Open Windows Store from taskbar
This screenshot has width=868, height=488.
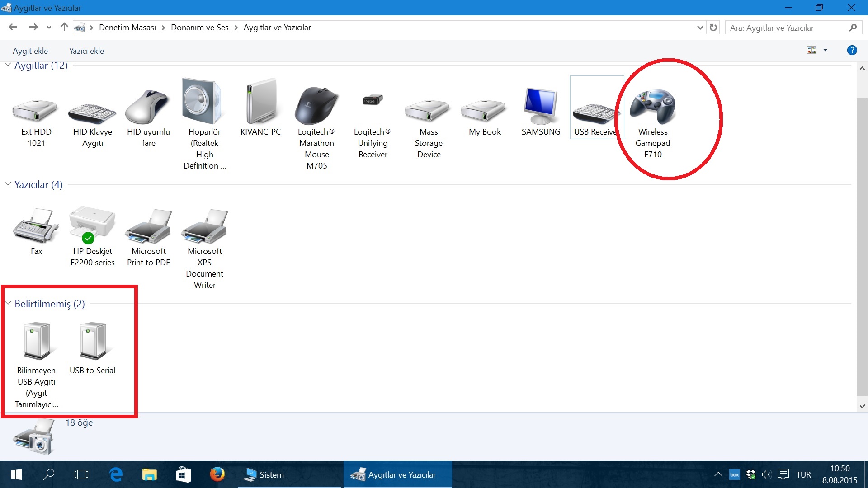183,474
